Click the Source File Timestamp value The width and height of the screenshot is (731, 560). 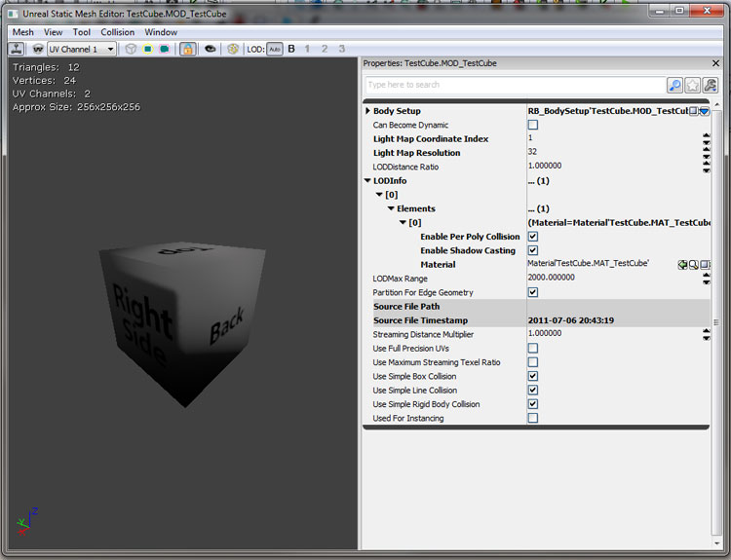tap(570, 320)
